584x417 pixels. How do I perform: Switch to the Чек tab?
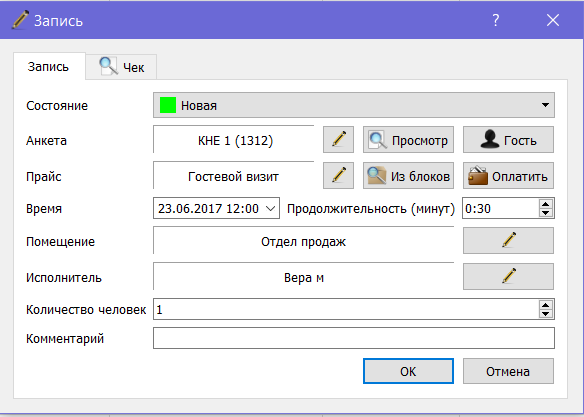coord(121,67)
